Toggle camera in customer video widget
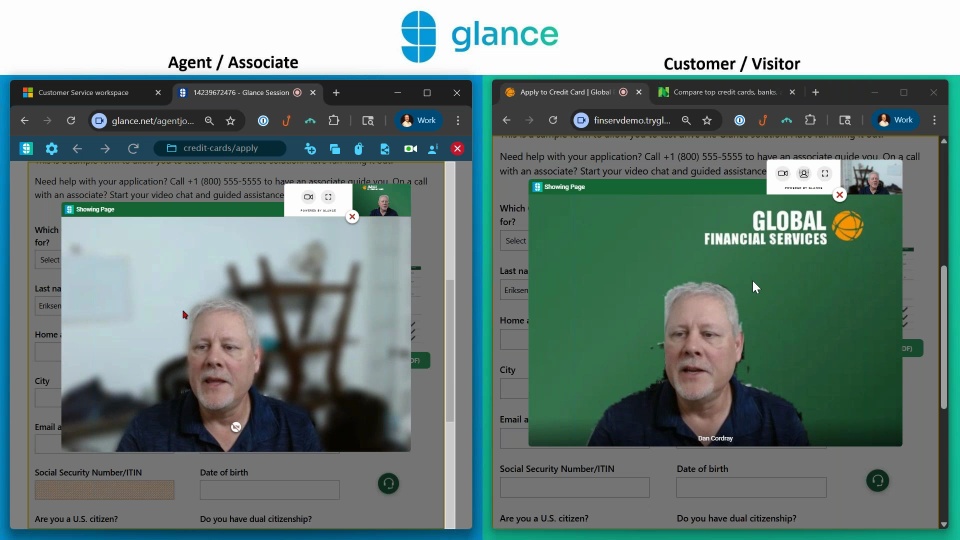Screen dimensions: 960x540 coord(783,173)
